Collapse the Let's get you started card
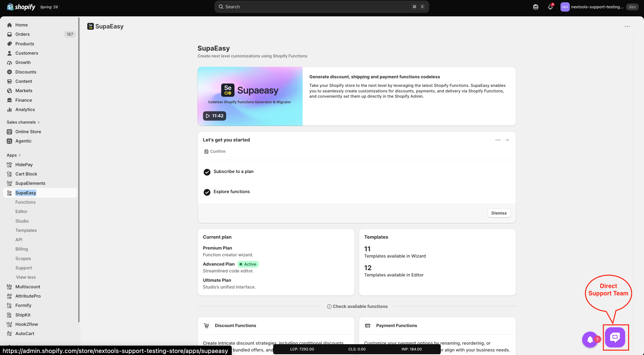The height and width of the screenshot is (355, 644). [507, 140]
